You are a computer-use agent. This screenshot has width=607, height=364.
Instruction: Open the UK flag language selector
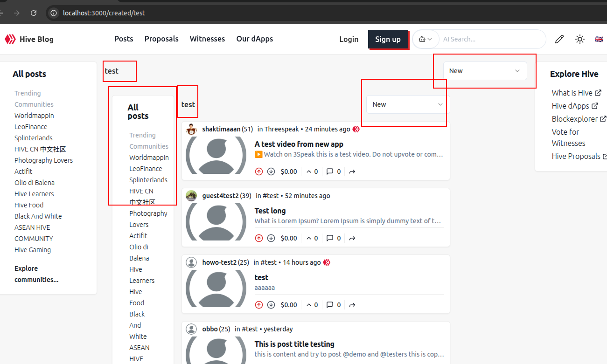[x=599, y=39]
